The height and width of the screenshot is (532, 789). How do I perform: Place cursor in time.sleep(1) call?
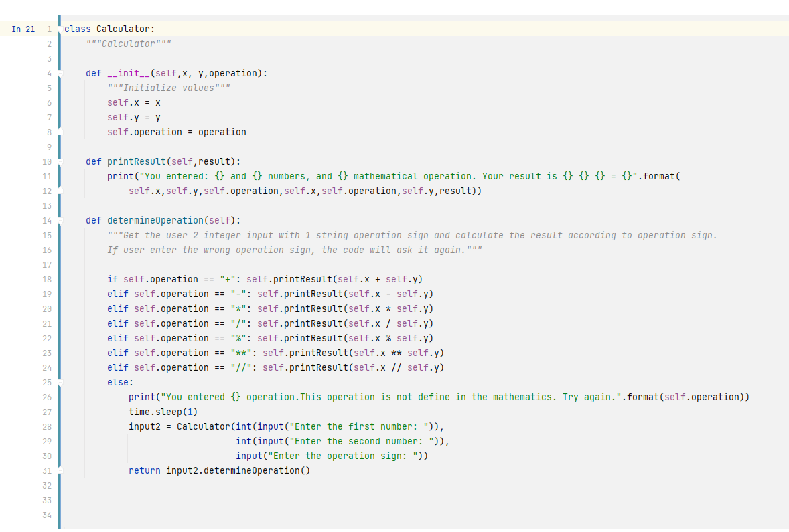coord(163,412)
